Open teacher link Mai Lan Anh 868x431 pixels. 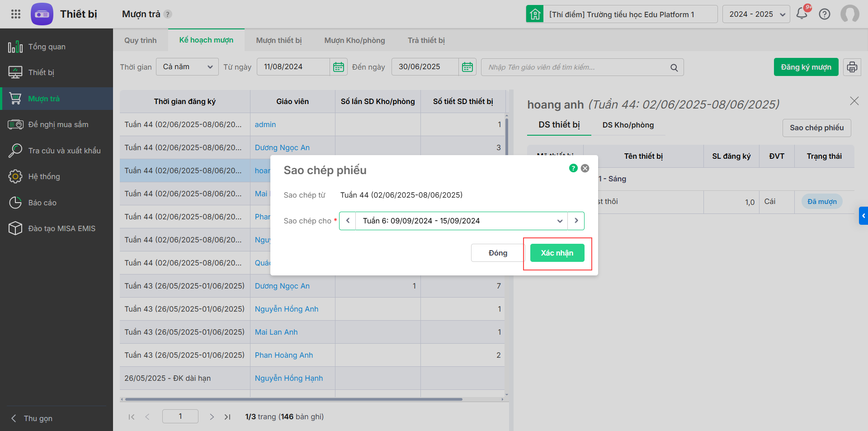[x=276, y=332]
